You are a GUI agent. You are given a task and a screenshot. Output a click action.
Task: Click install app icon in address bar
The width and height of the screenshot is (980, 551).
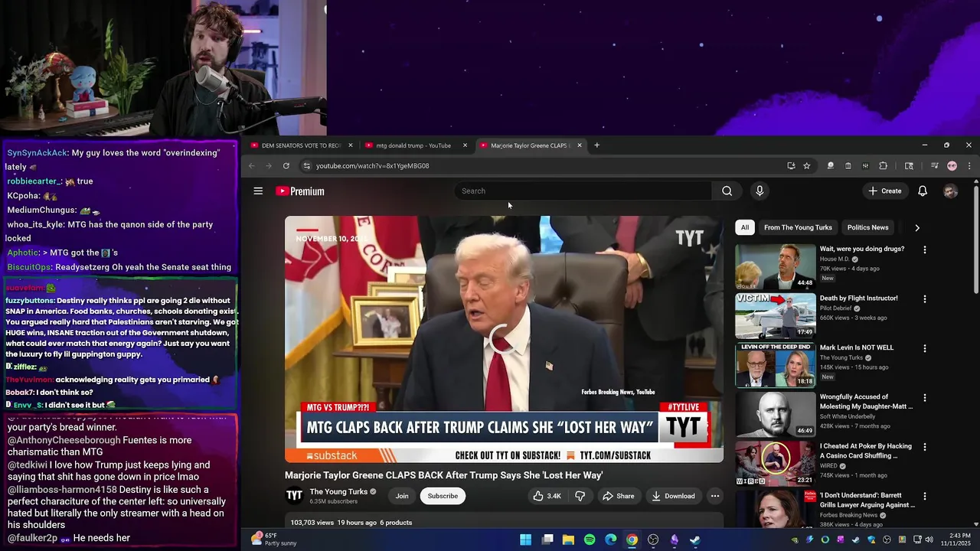click(x=791, y=166)
